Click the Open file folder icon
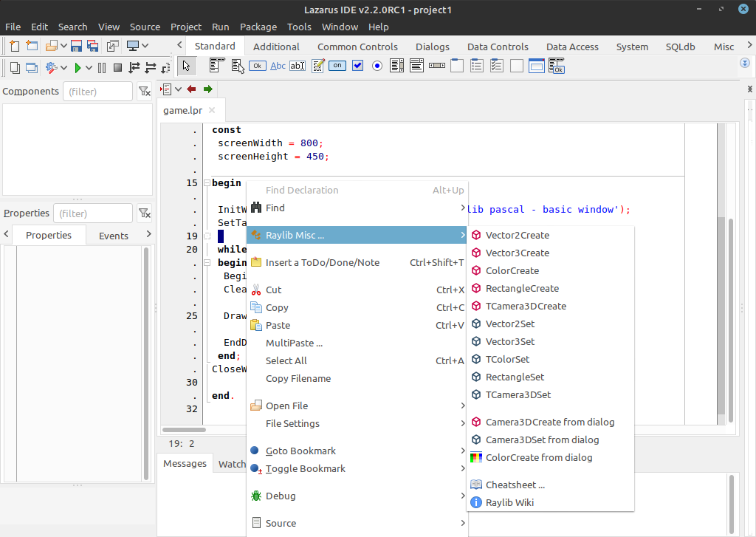Image resolution: width=756 pixels, height=537 pixels. [51, 46]
